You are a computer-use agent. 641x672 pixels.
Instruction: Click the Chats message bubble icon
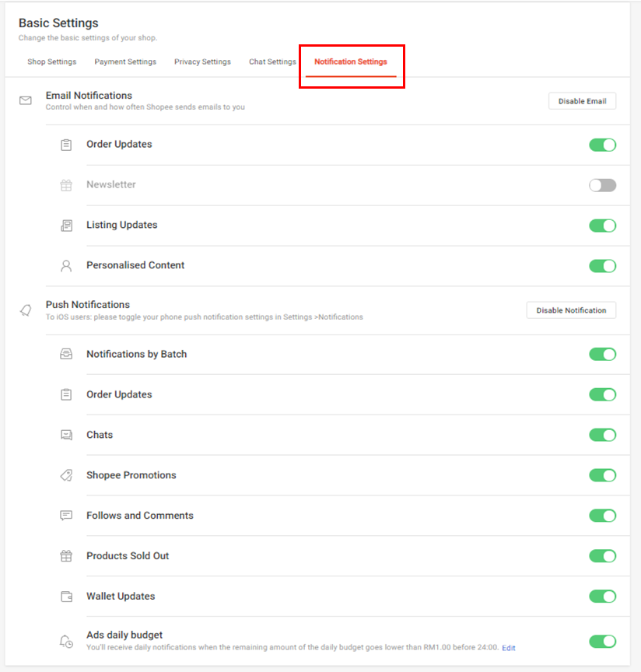click(x=66, y=435)
